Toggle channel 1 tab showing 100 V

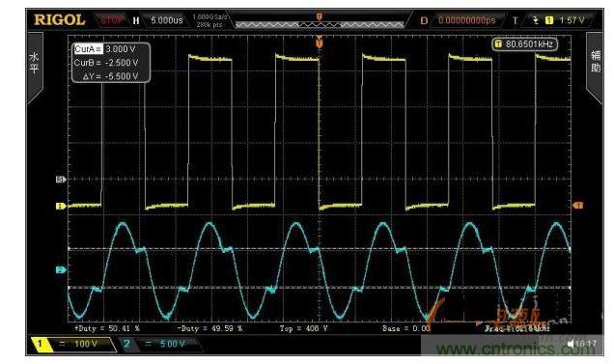73,344
